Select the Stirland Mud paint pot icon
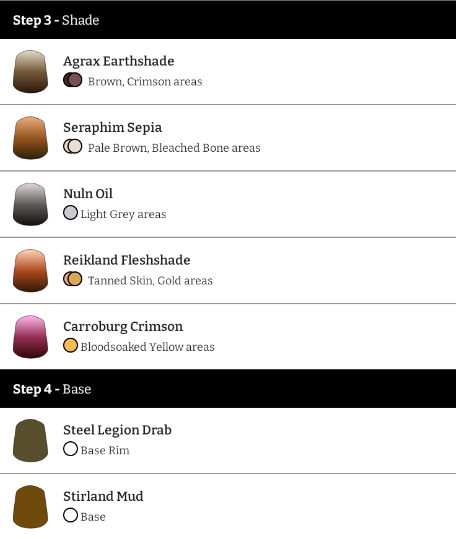The image size is (456, 539). 30,507
